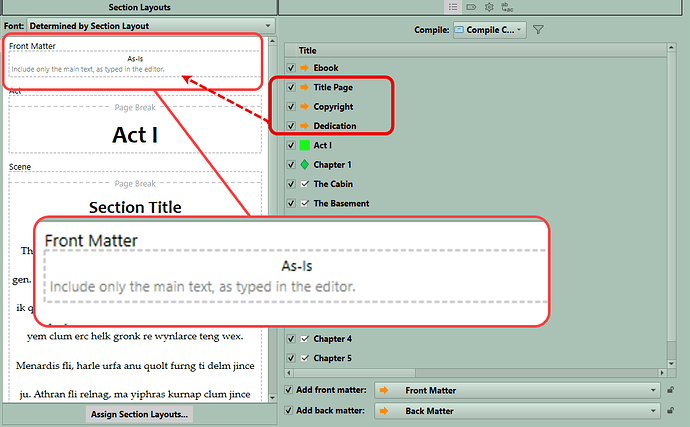The height and width of the screenshot is (427, 690).
Task: Select the Section Layouts tab header
Action: click(x=139, y=7)
